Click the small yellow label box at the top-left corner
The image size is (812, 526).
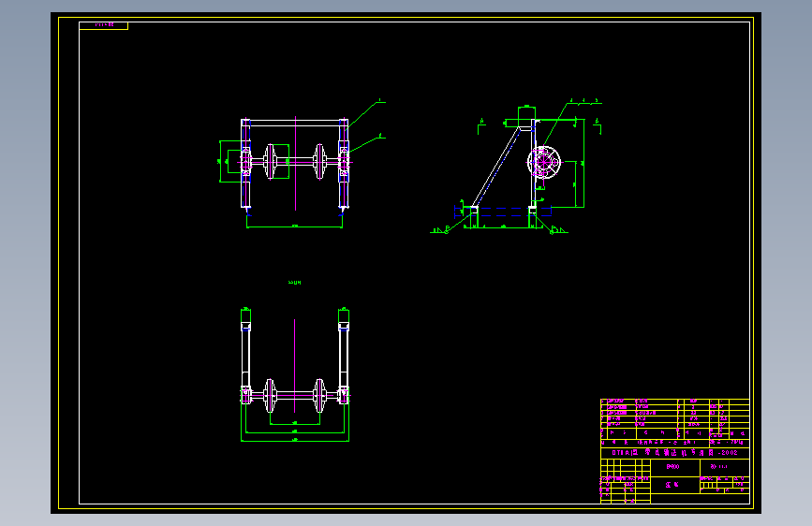click(104, 25)
